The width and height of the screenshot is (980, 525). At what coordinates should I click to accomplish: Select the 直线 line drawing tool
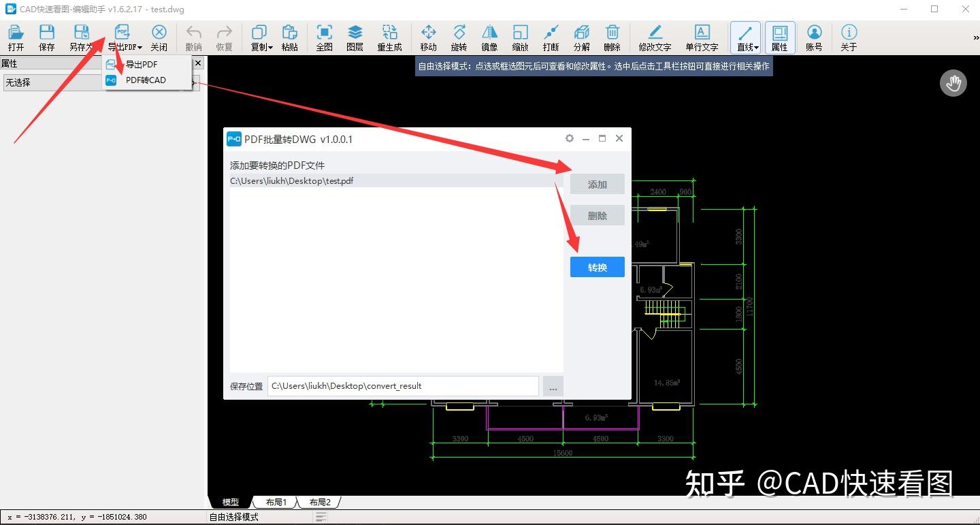click(x=745, y=37)
